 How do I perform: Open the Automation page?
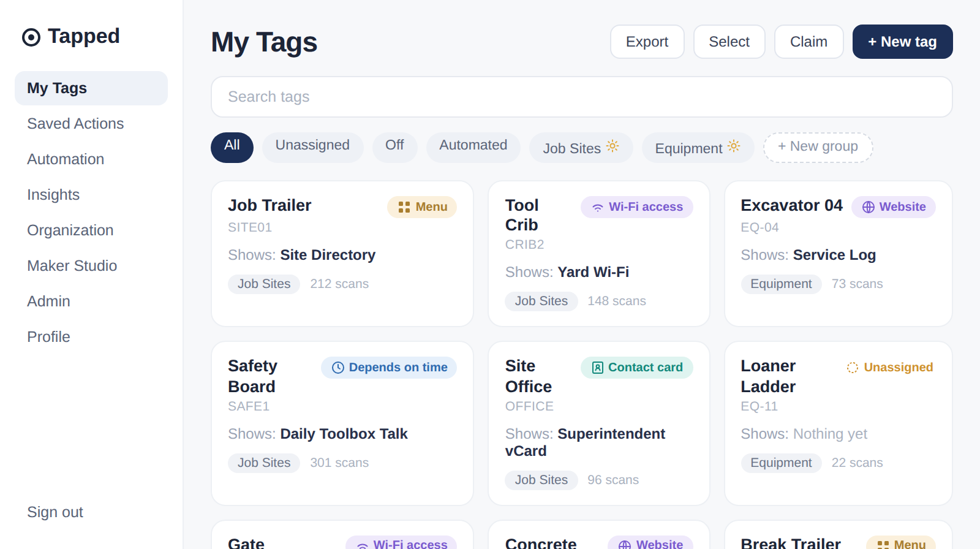[91, 159]
